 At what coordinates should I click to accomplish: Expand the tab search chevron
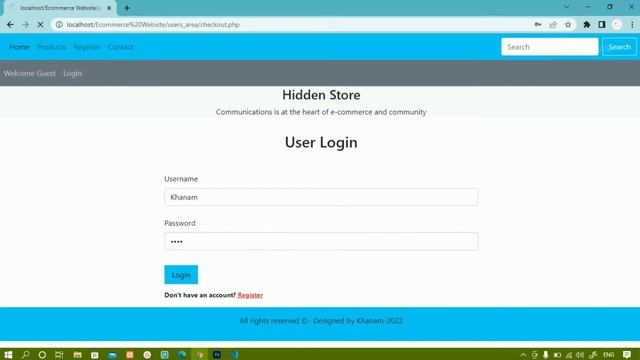(567, 7)
